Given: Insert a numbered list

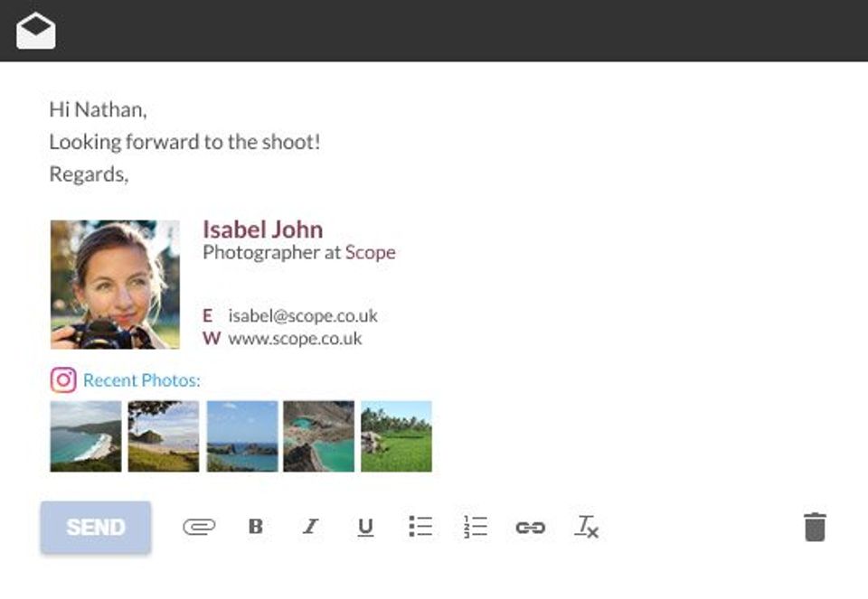Looking at the screenshot, I should click(476, 527).
